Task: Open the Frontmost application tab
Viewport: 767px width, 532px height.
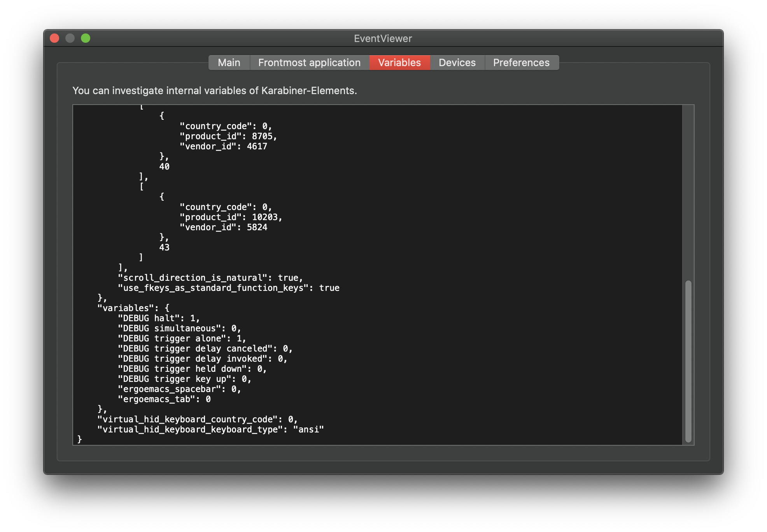Action: pyautogui.click(x=309, y=63)
